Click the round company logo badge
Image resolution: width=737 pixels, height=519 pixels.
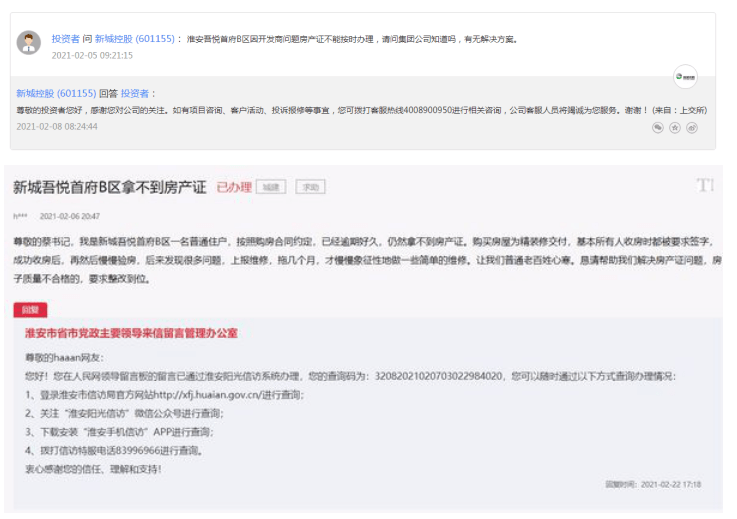click(685, 77)
